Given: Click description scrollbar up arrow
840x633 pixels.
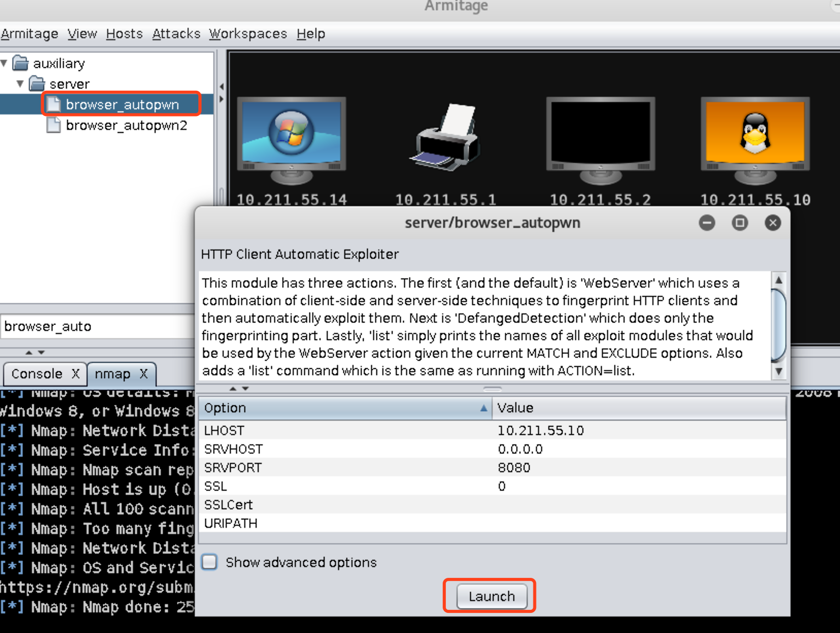Looking at the screenshot, I should pyautogui.click(x=779, y=280).
